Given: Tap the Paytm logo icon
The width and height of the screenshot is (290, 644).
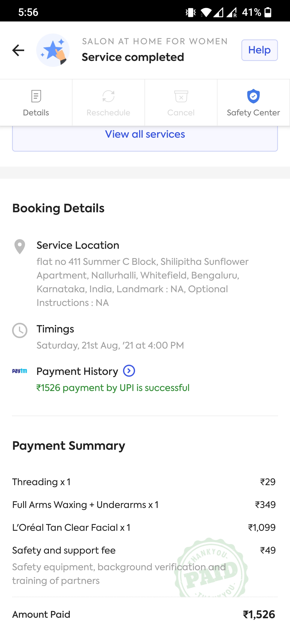Looking at the screenshot, I should [x=20, y=371].
